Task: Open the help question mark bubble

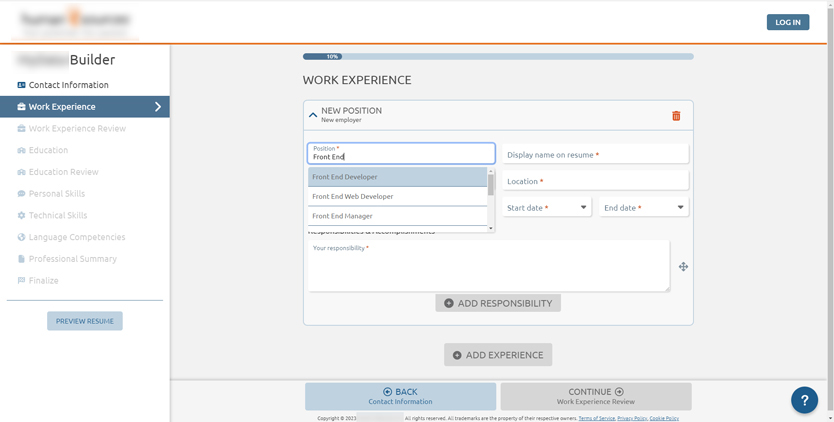Action: pyautogui.click(x=804, y=400)
